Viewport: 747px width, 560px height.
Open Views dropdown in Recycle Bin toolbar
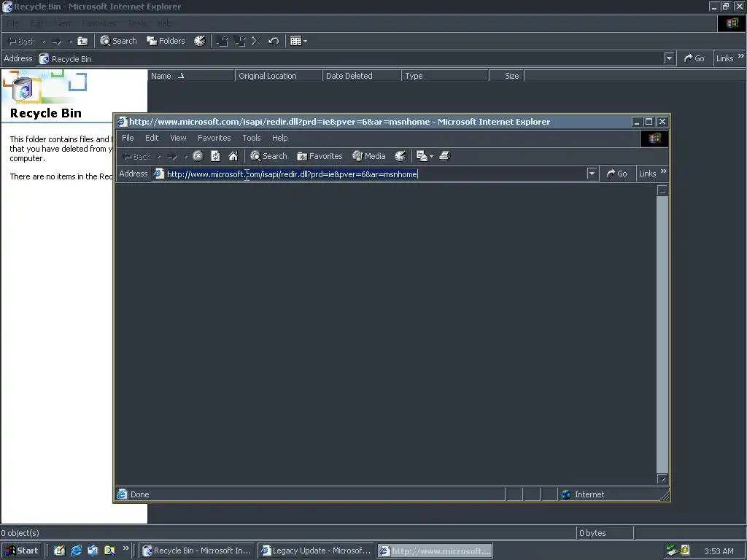tap(298, 41)
